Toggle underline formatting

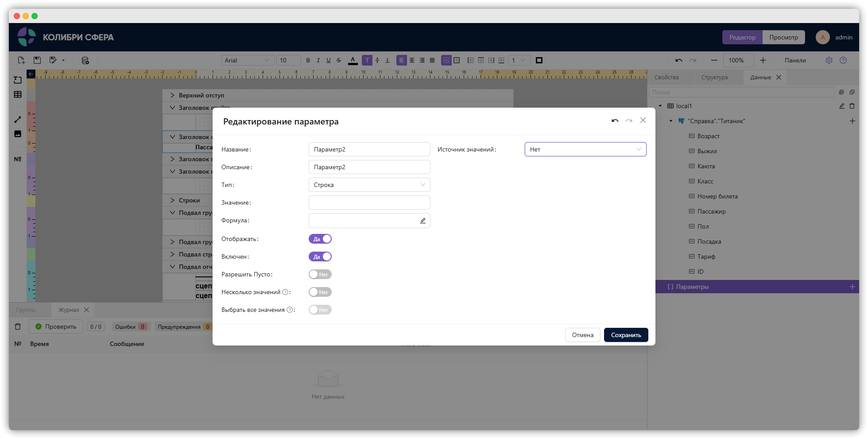pos(329,60)
